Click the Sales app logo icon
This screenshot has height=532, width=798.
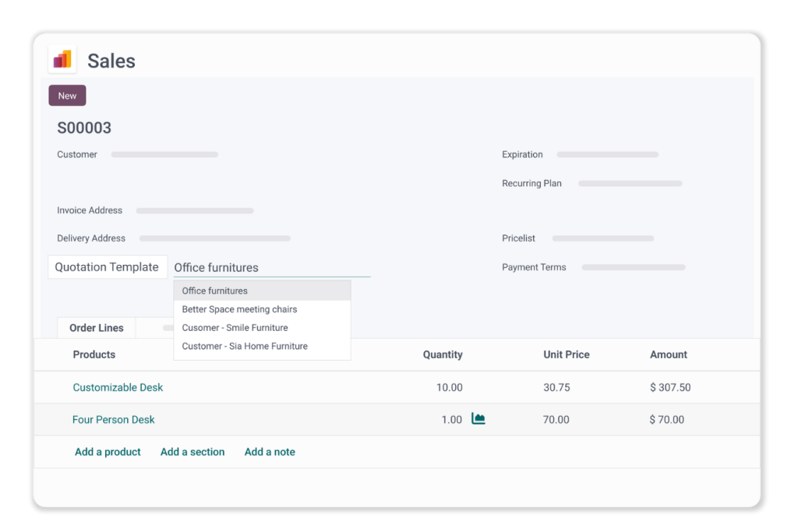[x=62, y=60]
